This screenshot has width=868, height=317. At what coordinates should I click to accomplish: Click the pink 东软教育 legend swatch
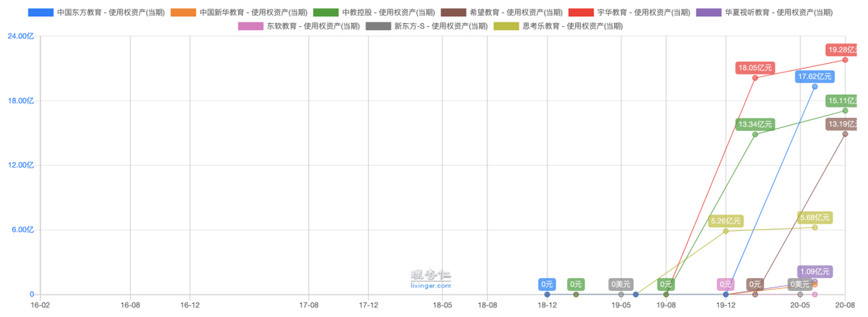click(x=251, y=26)
